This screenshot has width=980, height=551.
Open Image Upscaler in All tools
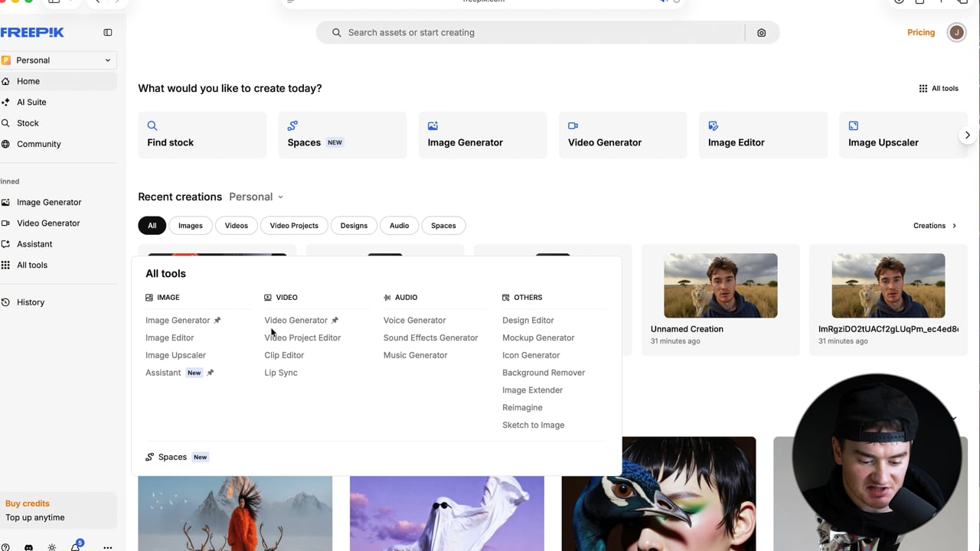(175, 355)
